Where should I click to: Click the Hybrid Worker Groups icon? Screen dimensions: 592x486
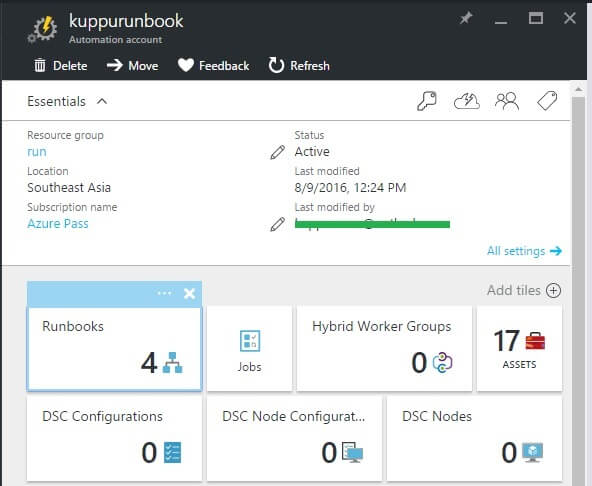442,363
